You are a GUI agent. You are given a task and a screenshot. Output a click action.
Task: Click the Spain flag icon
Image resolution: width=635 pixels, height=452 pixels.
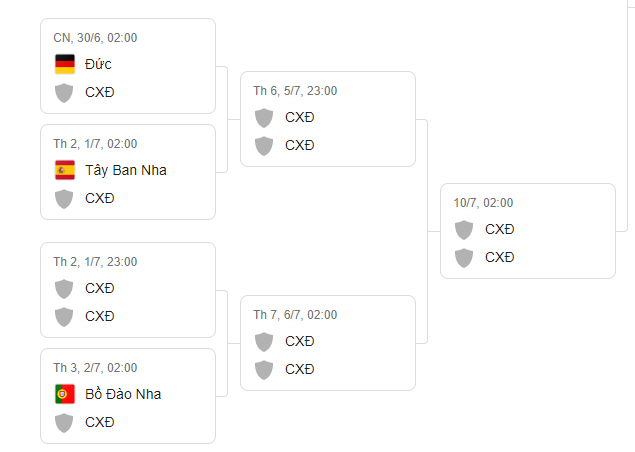[x=64, y=170]
